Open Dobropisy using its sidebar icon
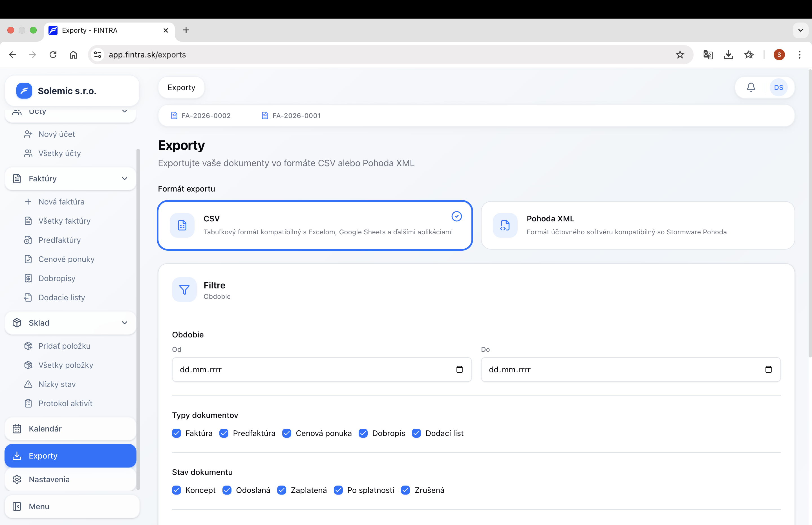This screenshot has width=812, height=525. [x=28, y=278]
